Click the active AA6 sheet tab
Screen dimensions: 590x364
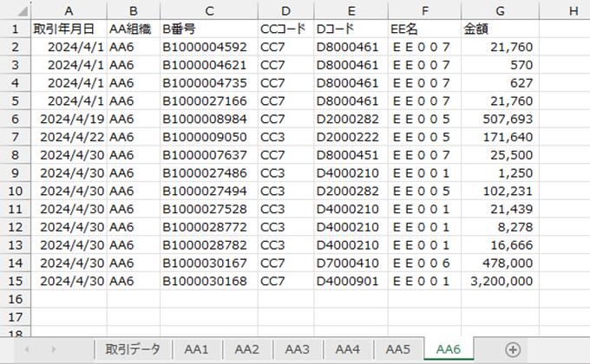[449, 349]
